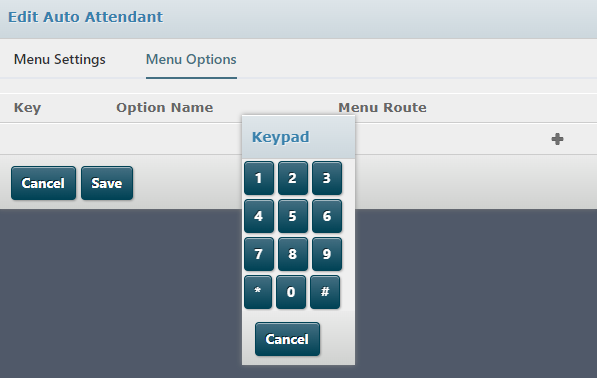This screenshot has height=378, width=597.
Task: Select the asterisk key on keypad
Action: (258, 292)
